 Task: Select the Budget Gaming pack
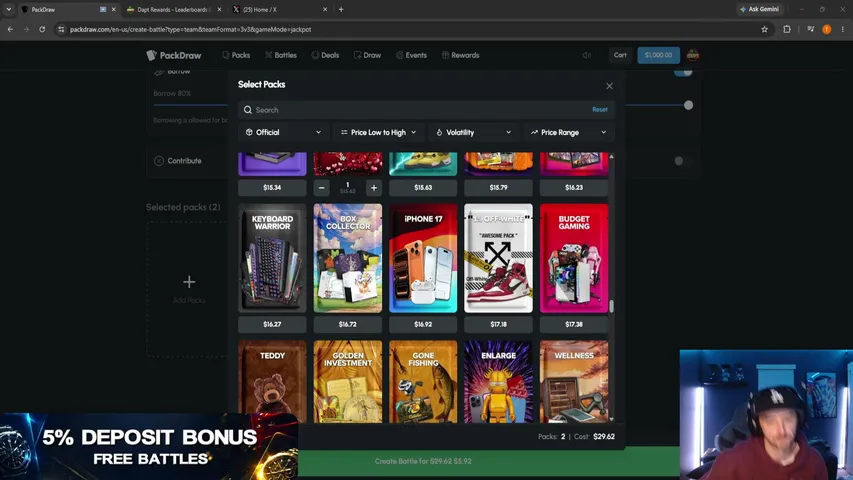(x=574, y=258)
